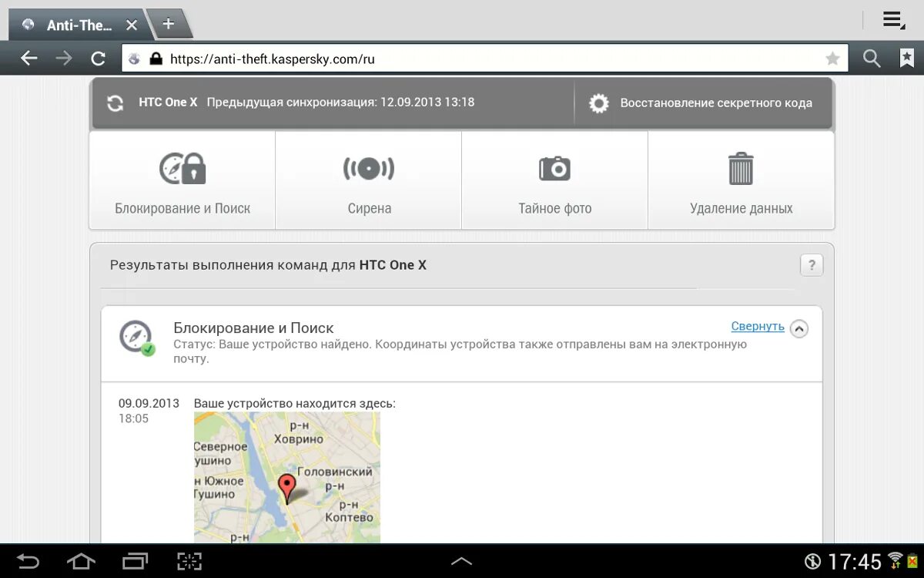Click Результаты выполнения команд heading
This screenshot has width=924, height=578.
coord(268,265)
